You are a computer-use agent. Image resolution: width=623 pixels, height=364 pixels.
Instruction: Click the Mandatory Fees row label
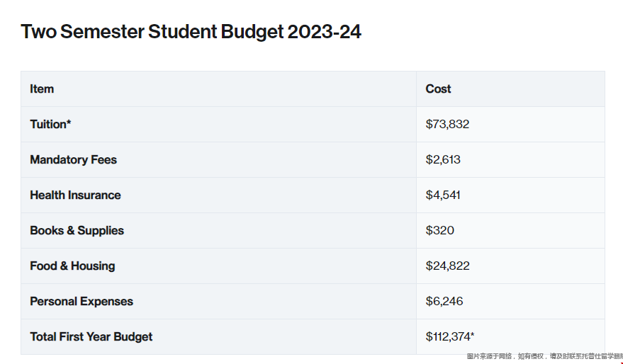74,159
